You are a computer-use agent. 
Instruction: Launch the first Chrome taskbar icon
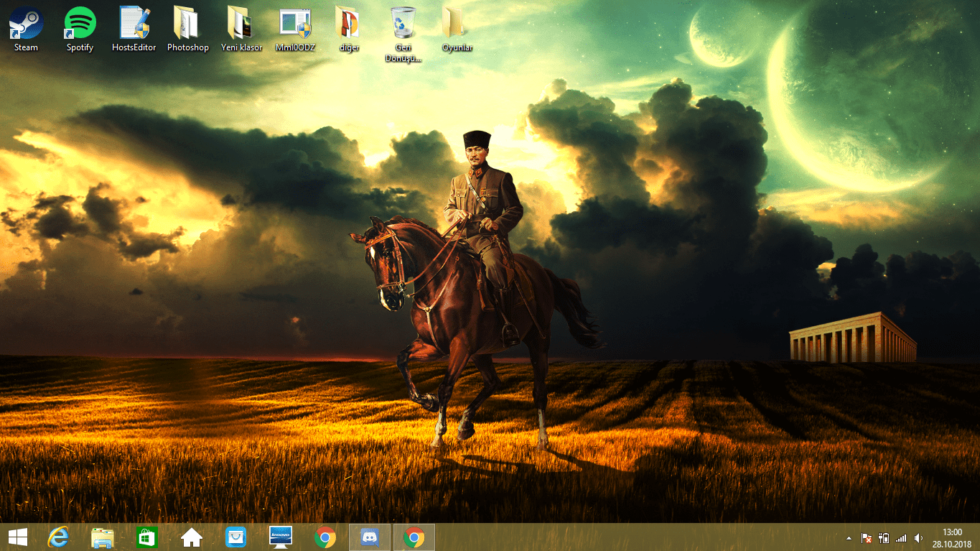coord(325,537)
